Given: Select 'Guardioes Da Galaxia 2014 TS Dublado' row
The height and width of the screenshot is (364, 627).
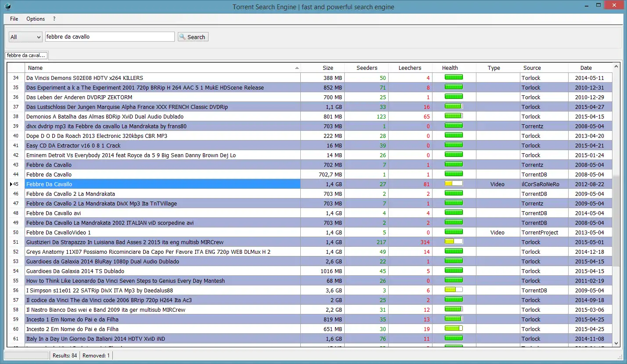Looking at the screenshot, I should 310,271.
